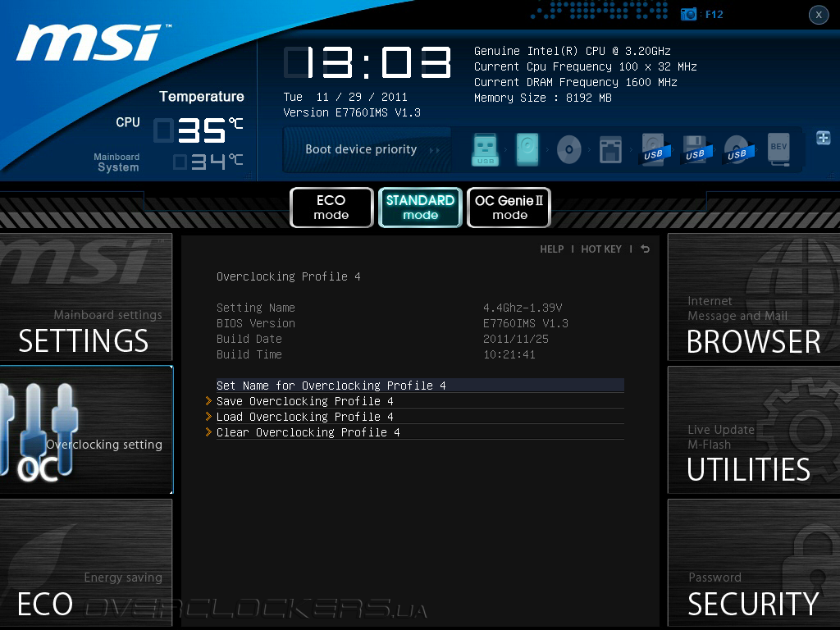Switch to ECO mode
The height and width of the screenshot is (630, 840).
coord(331,208)
